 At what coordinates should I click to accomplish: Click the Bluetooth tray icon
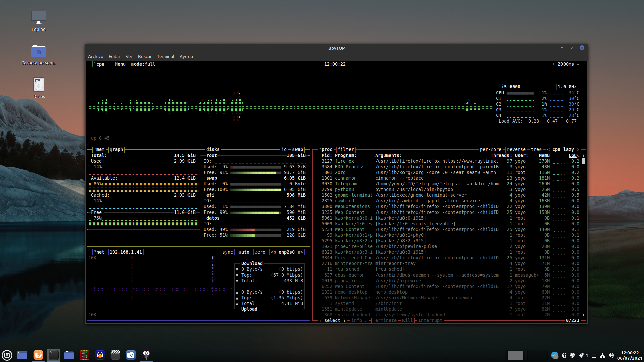[x=564, y=355]
